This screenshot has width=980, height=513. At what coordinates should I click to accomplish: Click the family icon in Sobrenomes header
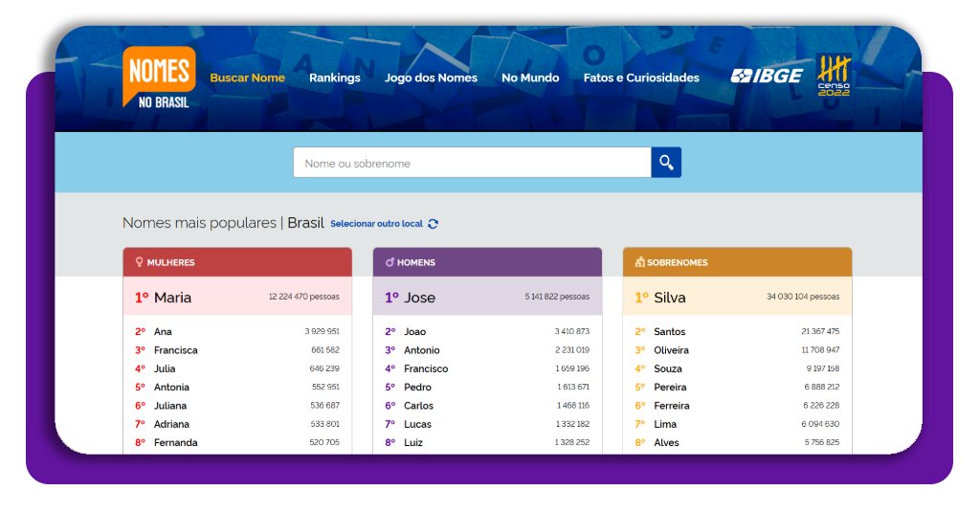coord(639,262)
